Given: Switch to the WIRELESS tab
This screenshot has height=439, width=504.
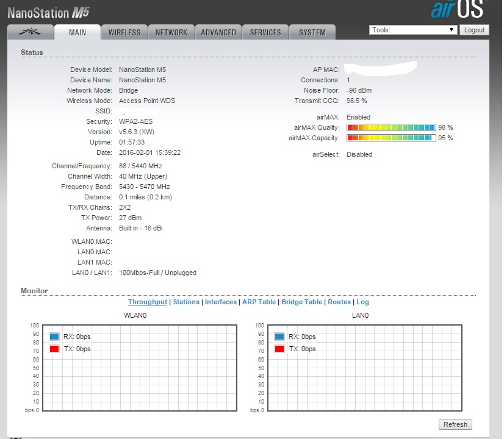Looking at the screenshot, I should coord(124,32).
